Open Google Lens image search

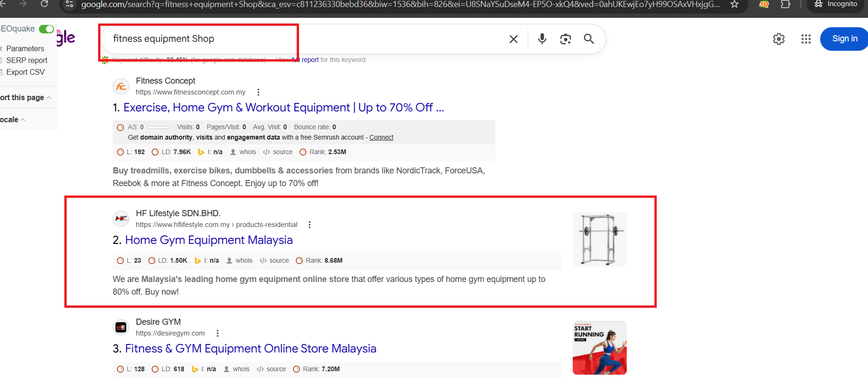coord(565,39)
